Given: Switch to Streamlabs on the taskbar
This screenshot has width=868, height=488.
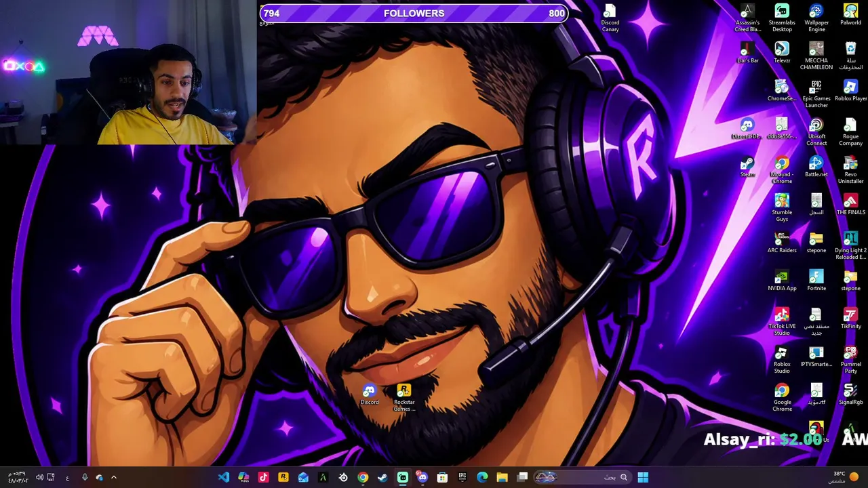Looking at the screenshot, I should 403,477.
